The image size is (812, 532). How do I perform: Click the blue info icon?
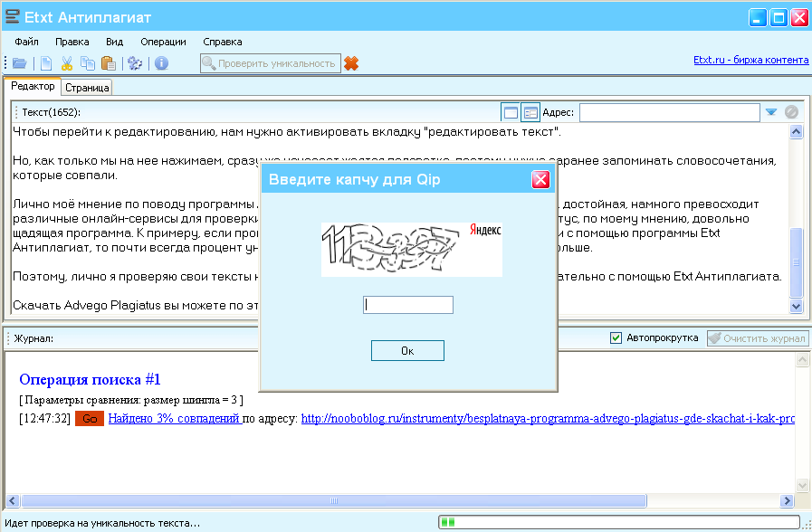click(162, 63)
